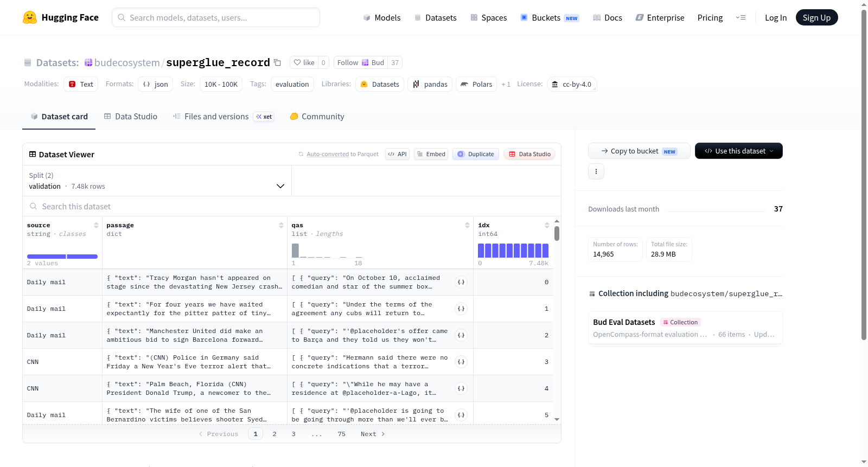This screenshot has width=868, height=467.
Task: Expand the qas cell in row 2
Action: 461,335
